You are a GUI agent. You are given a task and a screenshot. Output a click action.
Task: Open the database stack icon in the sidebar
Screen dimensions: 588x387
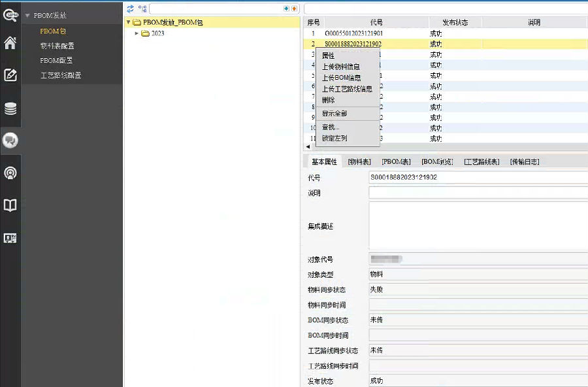[x=10, y=109]
